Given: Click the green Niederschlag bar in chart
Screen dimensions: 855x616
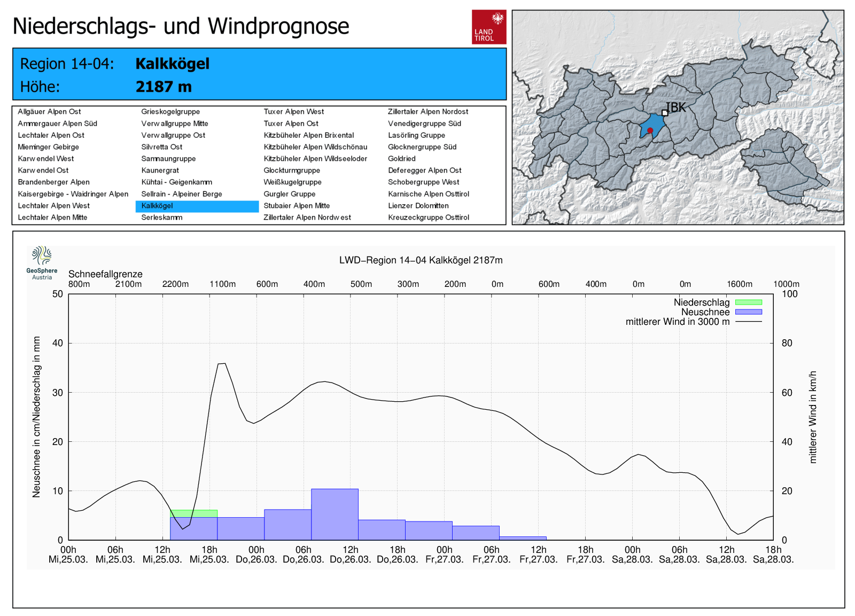Looking at the screenshot, I should coord(193,513).
